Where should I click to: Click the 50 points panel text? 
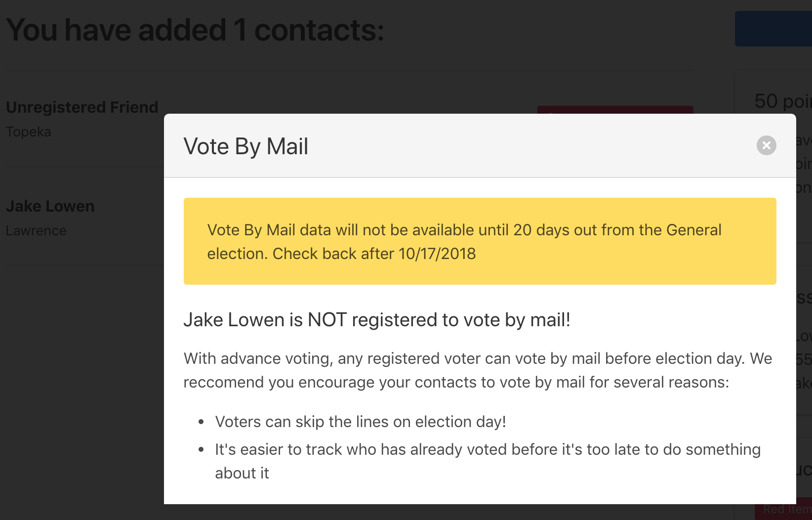tap(783, 101)
